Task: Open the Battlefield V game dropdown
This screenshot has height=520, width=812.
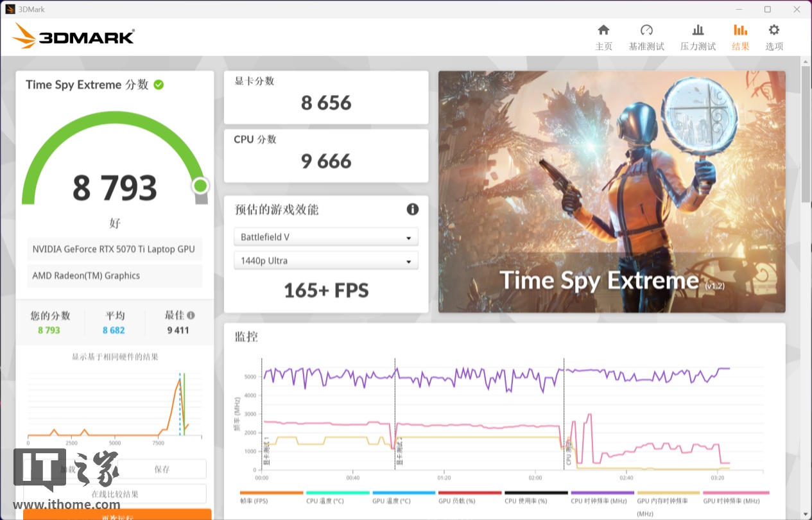Action: pyautogui.click(x=326, y=237)
